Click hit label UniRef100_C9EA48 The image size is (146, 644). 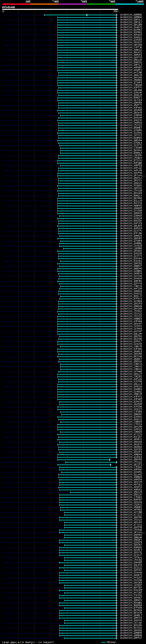click(131, 85)
